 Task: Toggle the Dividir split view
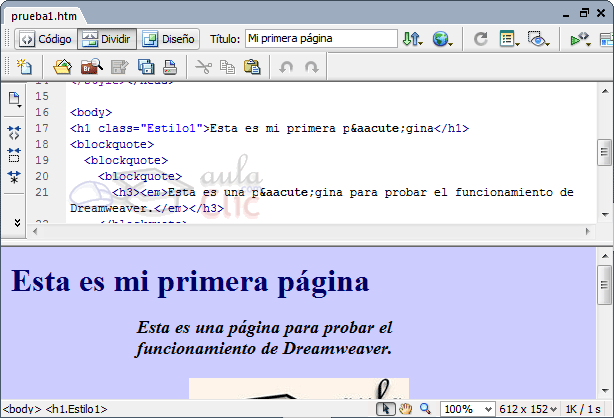[x=106, y=40]
